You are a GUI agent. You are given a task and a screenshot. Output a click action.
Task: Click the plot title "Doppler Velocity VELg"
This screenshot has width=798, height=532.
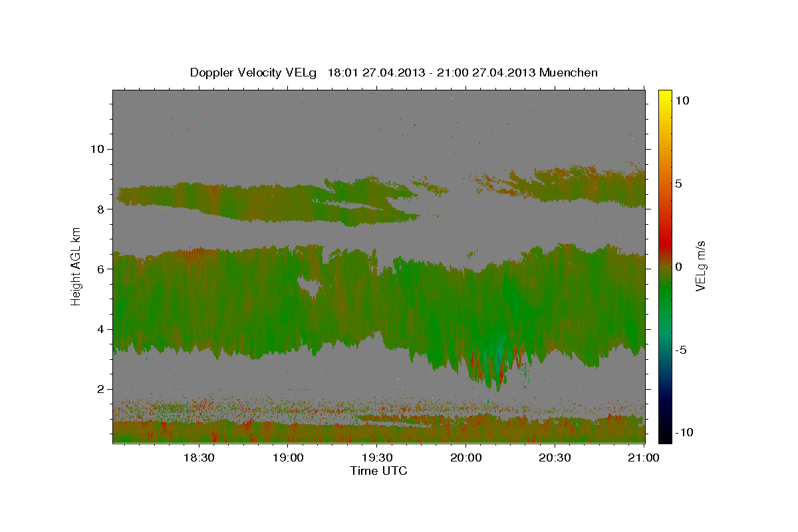tap(253, 72)
